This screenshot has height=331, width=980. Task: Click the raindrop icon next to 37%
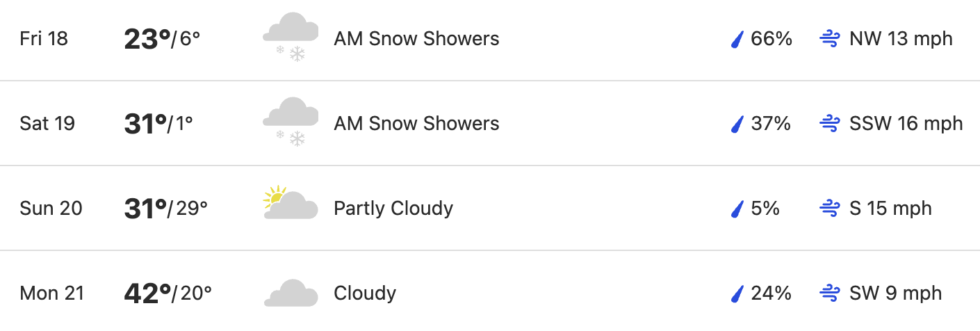[737, 124]
